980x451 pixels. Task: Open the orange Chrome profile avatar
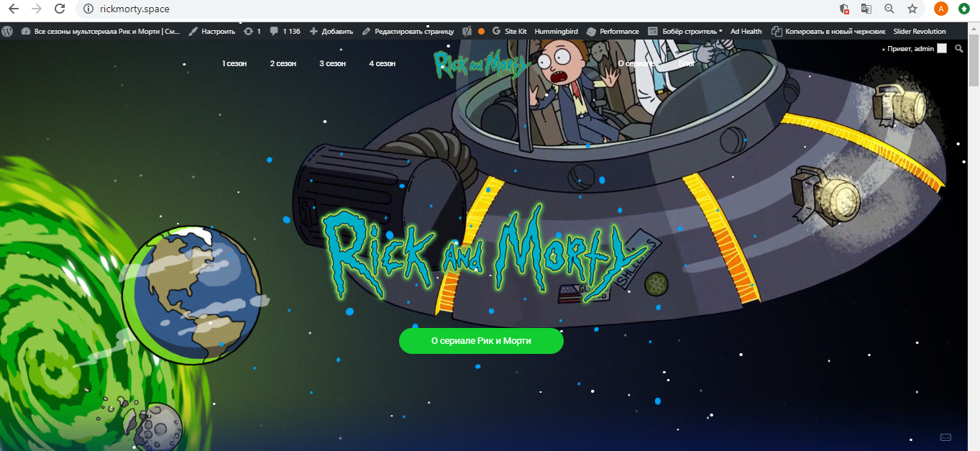pyautogui.click(x=940, y=9)
